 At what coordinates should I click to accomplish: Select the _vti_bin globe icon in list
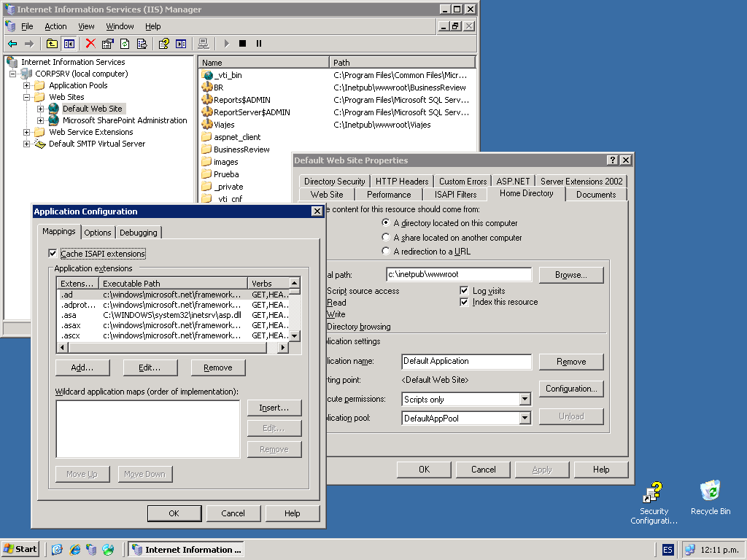pyautogui.click(x=207, y=75)
